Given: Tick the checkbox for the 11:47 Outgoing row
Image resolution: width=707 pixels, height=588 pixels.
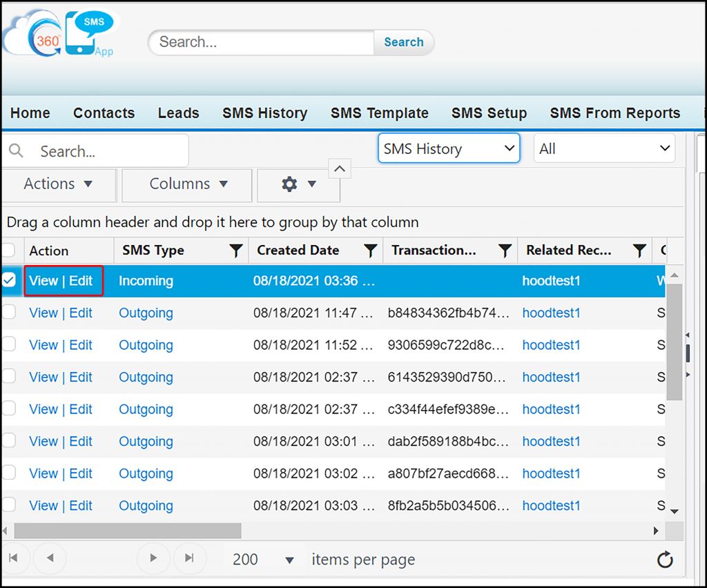Looking at the screenshot, I should pyautogui.click(x=9, y=313).
